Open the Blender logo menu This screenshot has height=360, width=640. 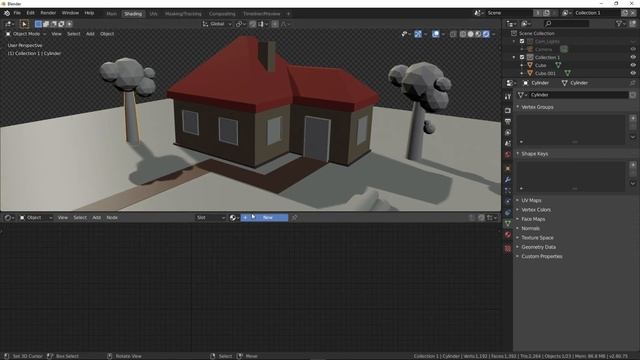(7, 13)
